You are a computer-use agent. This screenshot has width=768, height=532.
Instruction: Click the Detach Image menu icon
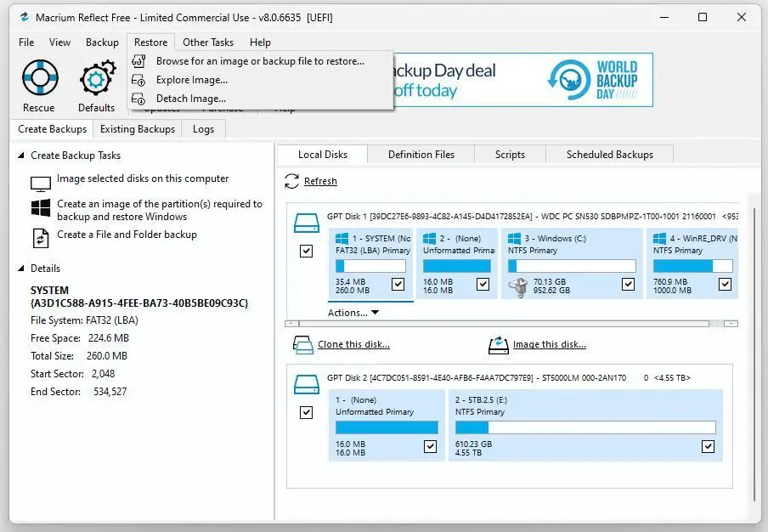[x=138, y=99]
